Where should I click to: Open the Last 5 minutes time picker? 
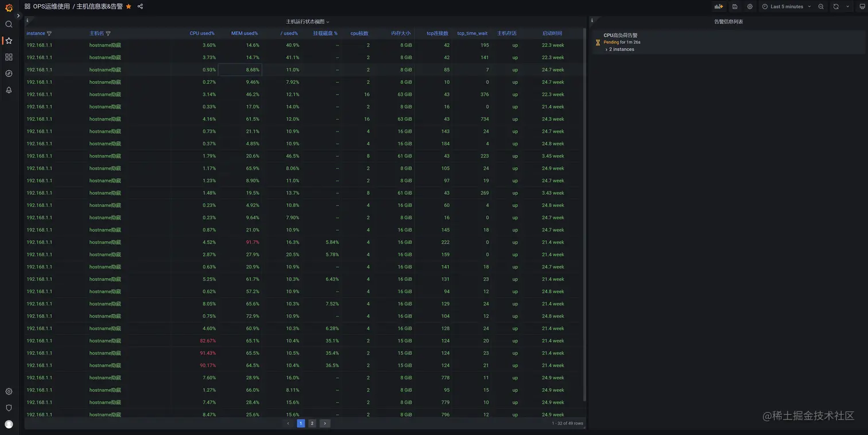coord(786,6)
